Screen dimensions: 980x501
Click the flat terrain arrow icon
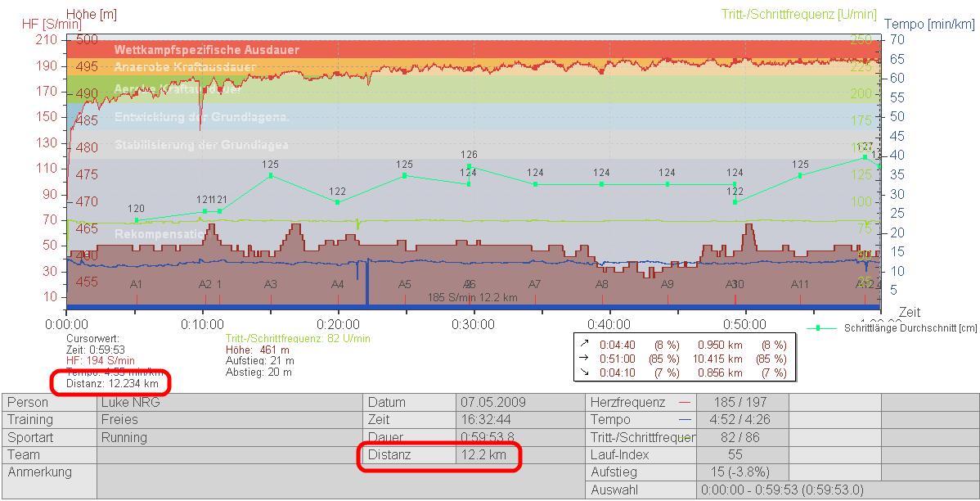click(582, 359)
